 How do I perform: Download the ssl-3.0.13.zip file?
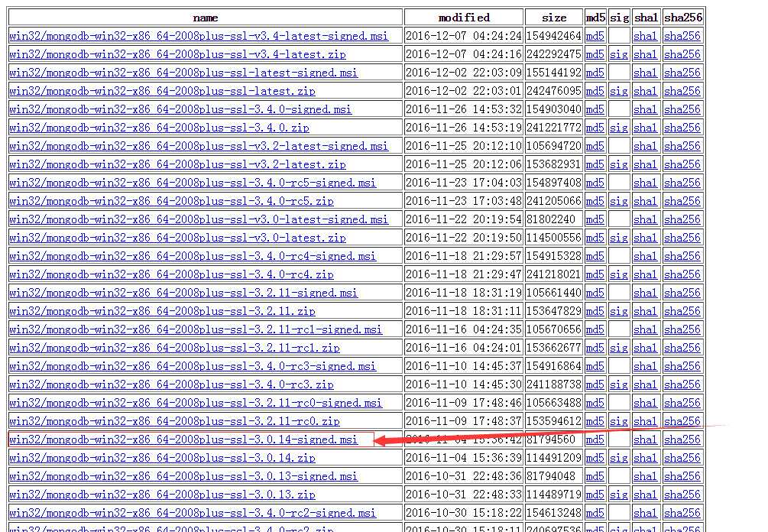162,495
